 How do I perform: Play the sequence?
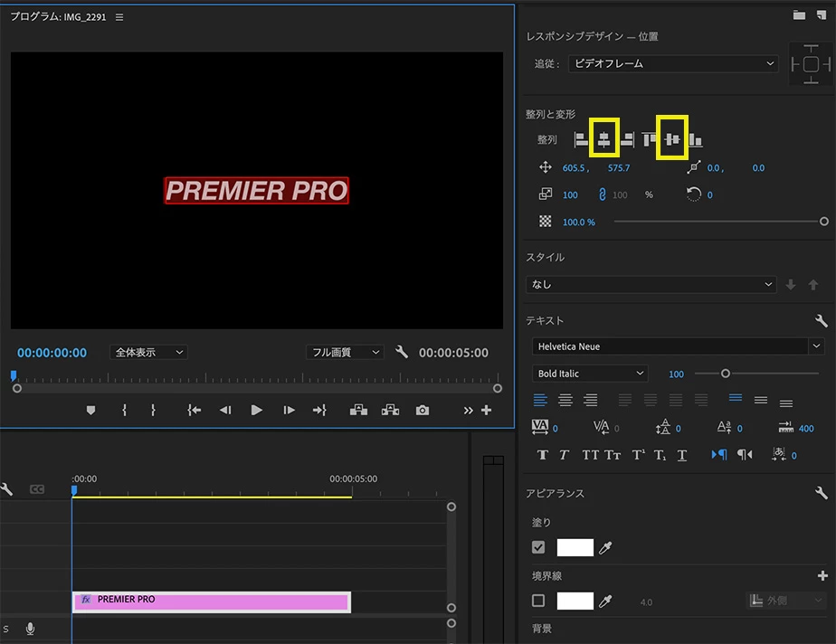pos(256,410)
